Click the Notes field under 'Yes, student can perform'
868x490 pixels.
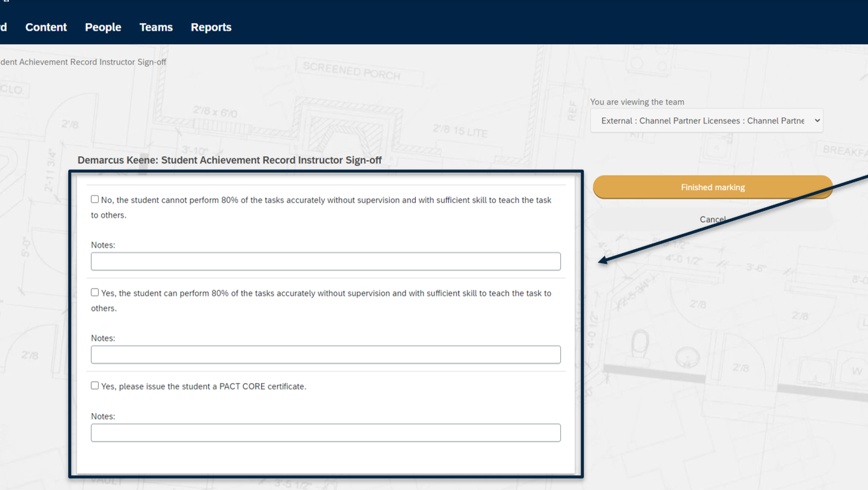(x=325, y=354)
